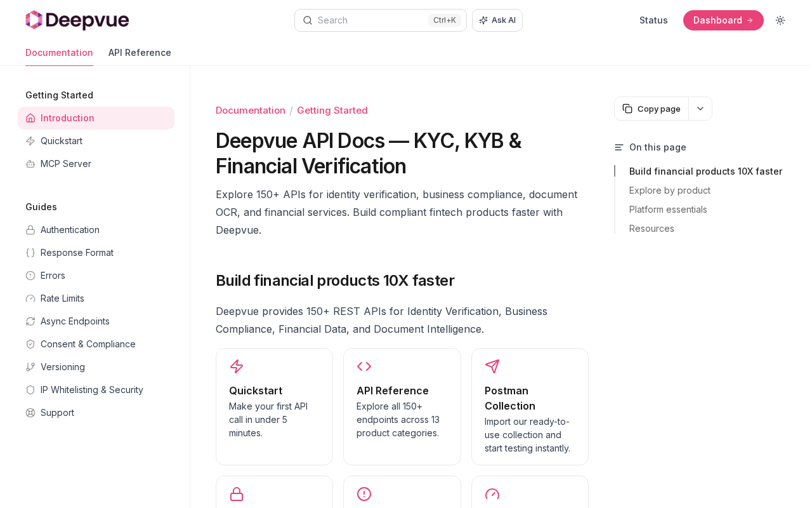Open the Copy page dropdown arrow
The image size is (812, 508).
pos(700,109)
